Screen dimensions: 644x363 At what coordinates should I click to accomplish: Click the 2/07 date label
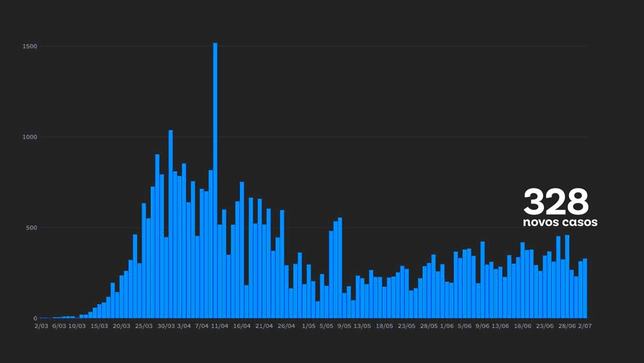(x=584, y=326)
